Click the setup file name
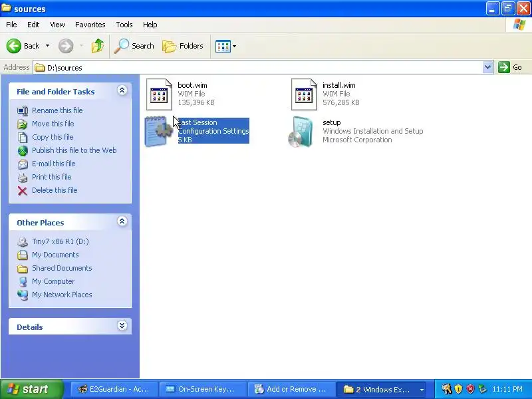This screenshot has width=532, height=399. click(331, 122)
